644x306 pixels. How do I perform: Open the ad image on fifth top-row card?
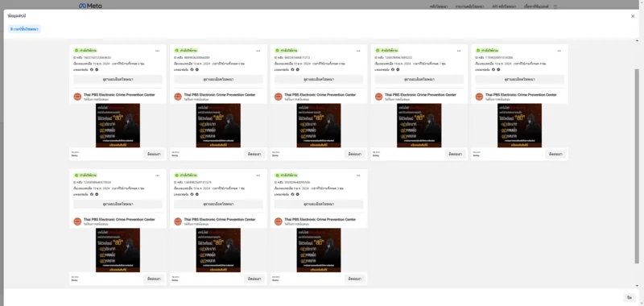[519, 126]
